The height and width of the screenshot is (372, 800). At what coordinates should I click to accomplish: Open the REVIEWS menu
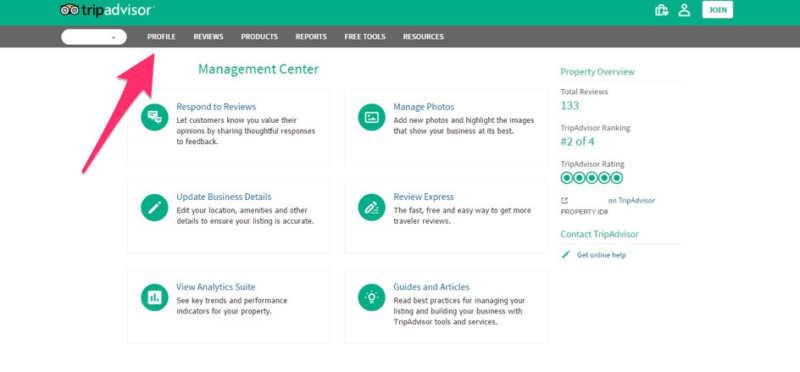pyautogui.click(x=208, y=37)
